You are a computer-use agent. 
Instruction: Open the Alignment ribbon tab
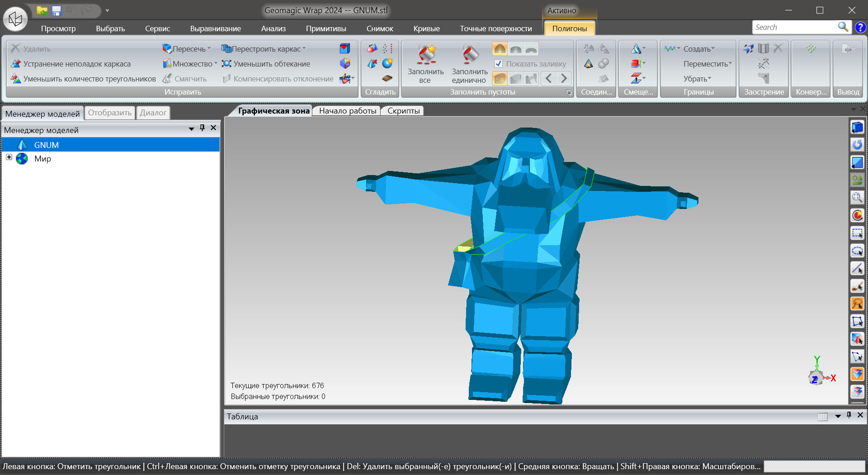click(215, 28)
